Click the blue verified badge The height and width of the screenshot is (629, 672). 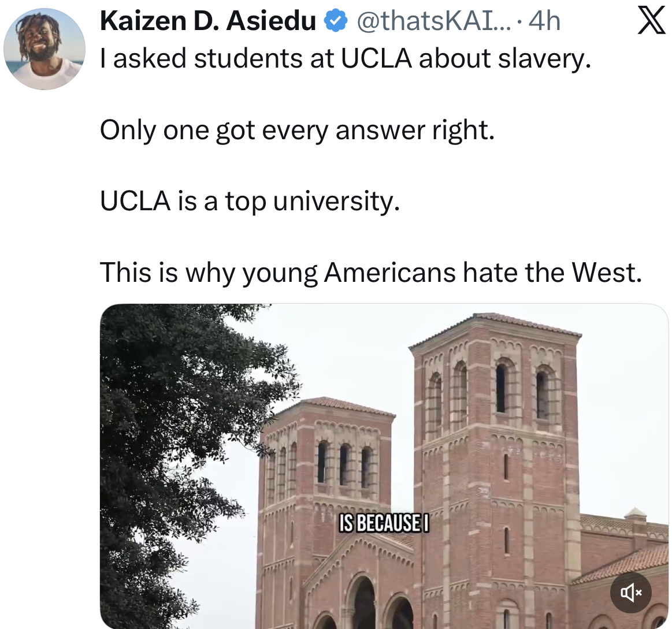(336, 21)
